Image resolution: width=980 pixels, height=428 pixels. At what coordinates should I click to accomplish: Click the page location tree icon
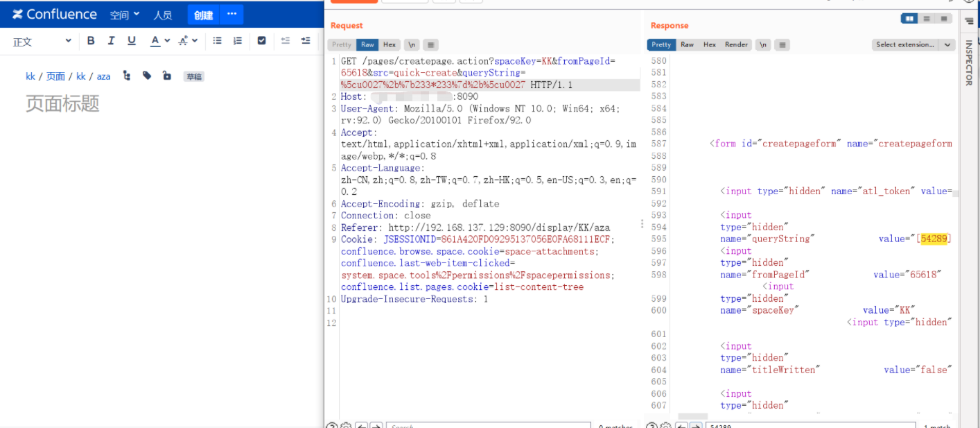tap(127, 76)
